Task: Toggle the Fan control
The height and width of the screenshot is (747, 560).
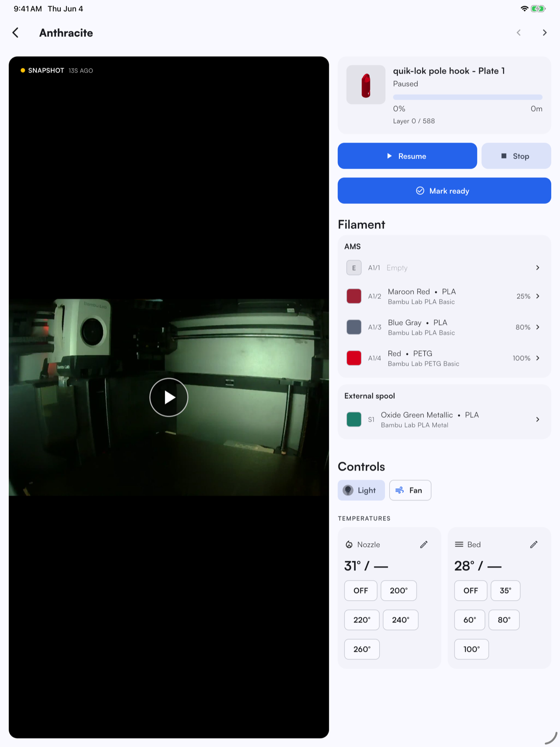Action: point(410,490)
